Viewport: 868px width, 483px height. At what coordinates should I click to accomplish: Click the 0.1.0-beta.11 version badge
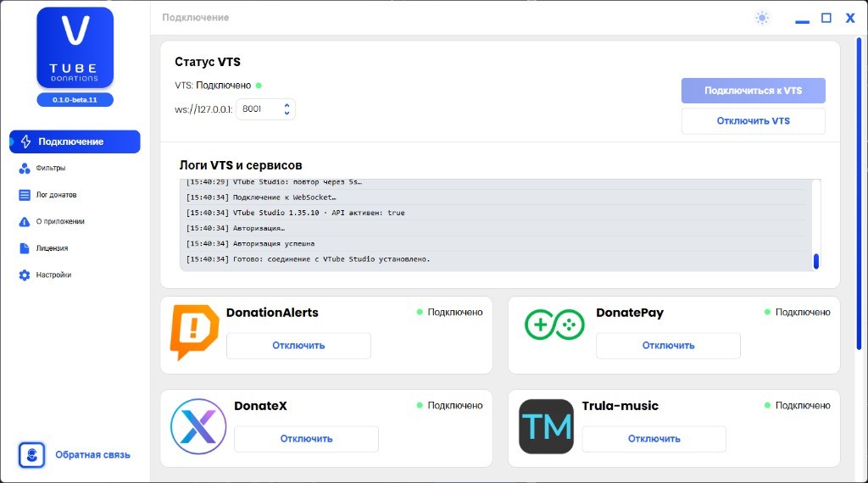pos(75,100)
